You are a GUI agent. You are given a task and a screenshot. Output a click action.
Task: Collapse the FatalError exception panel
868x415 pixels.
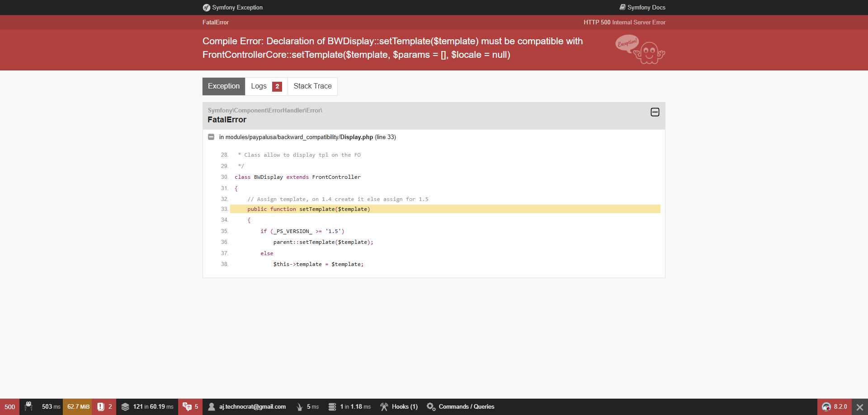point(655,112)
